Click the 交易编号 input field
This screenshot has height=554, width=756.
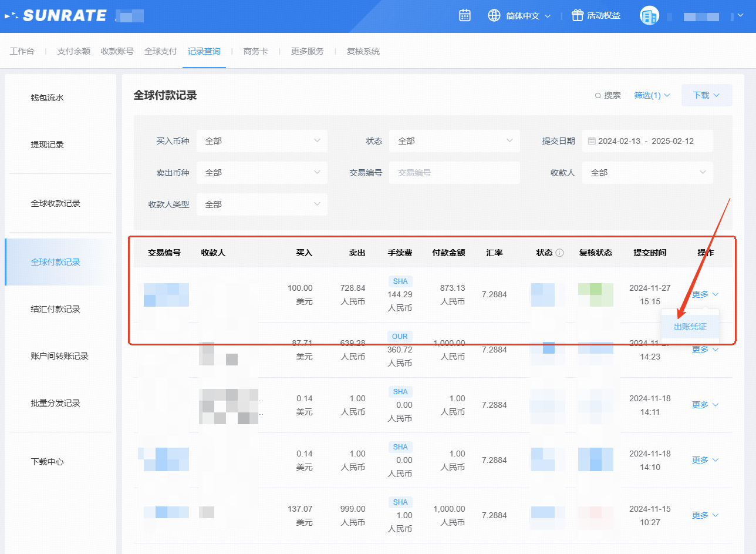454,173
